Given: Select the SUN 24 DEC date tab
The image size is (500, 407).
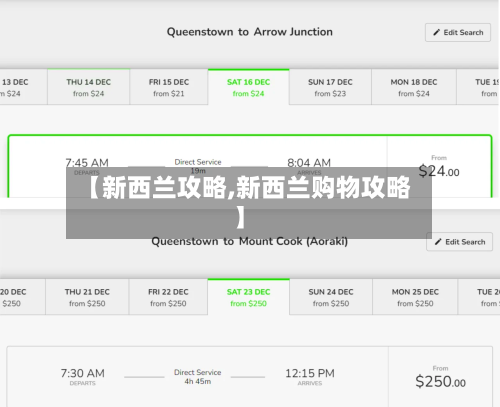Looking at the screenshot, I should coord(331,297).
